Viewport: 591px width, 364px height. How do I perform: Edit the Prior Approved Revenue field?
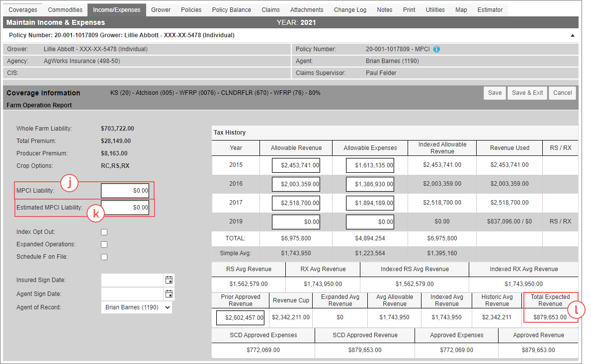240,317
